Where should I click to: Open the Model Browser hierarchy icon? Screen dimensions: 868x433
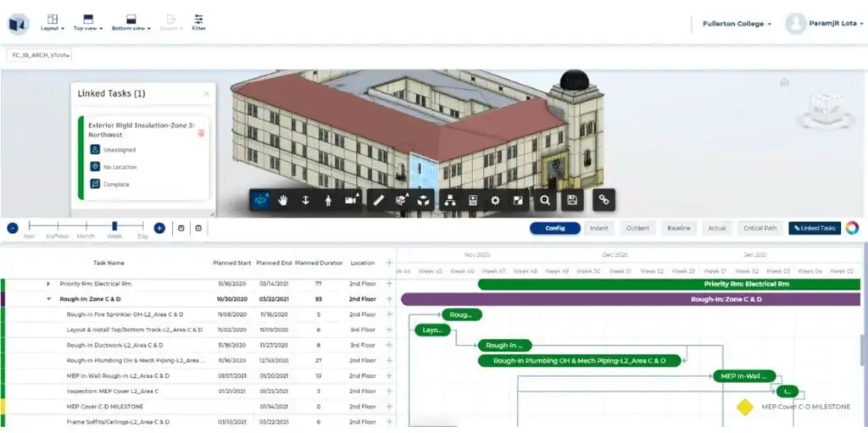coord(450,200)
